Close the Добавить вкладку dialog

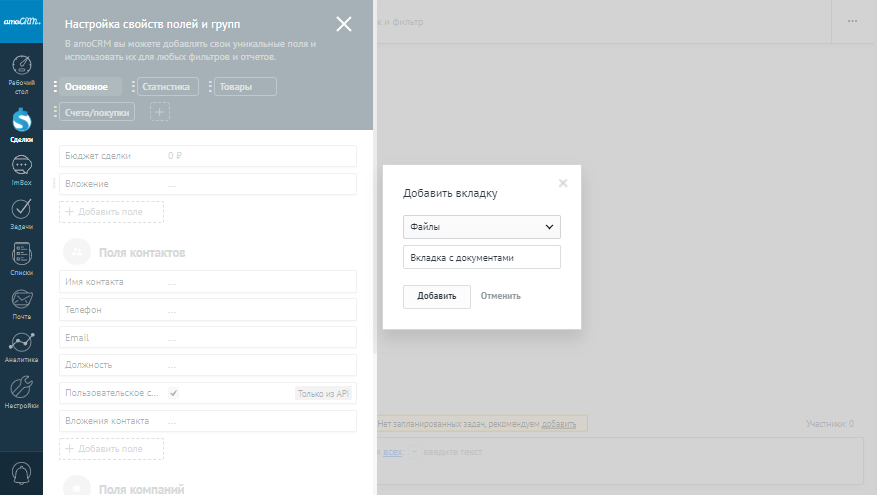tap(563, 183)
